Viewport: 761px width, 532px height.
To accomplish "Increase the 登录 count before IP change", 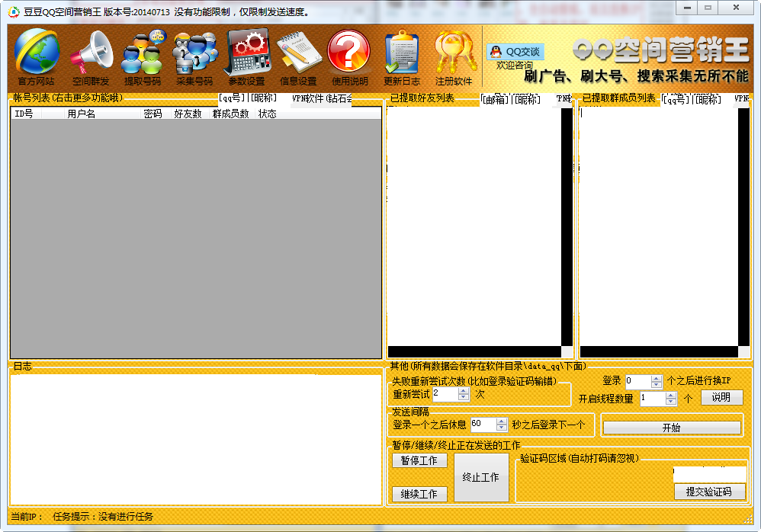I will pyautogui.click(x=657, y=378).
